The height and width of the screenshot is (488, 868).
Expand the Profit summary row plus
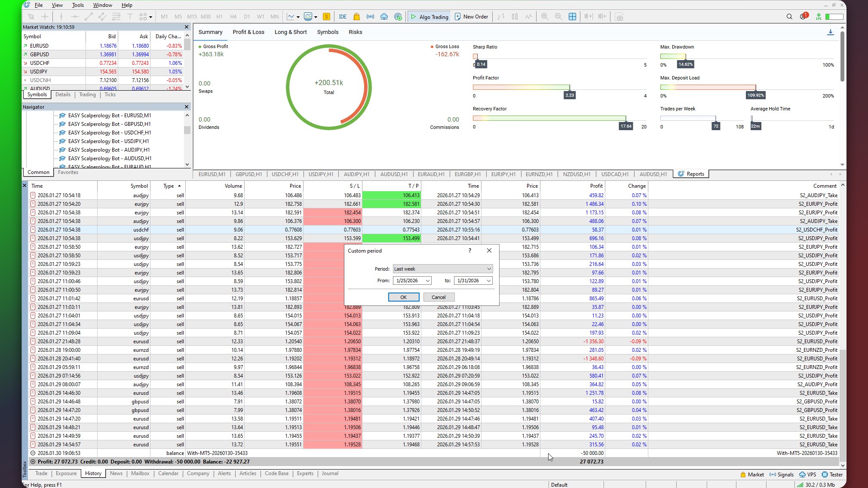pyautogui.click(x=33, y=461)
